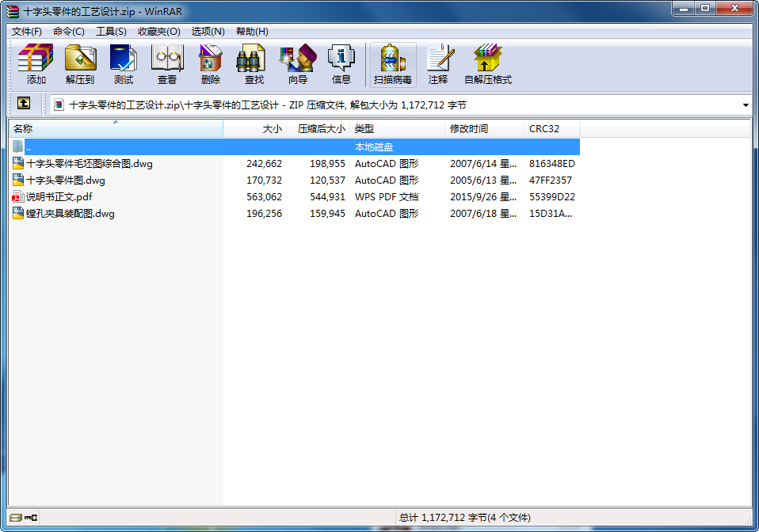This screenshot has width=759, height=532.
Task: Select file name 说明书正文.pdf
Action: [x=59, y=197]
